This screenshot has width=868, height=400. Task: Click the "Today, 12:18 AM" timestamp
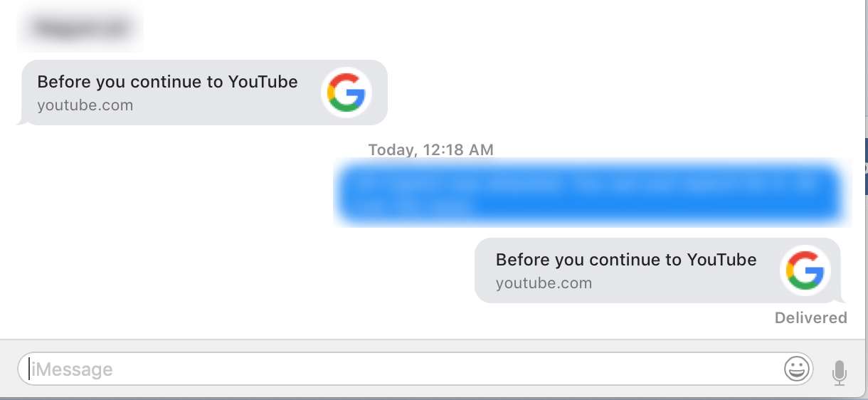430,150
